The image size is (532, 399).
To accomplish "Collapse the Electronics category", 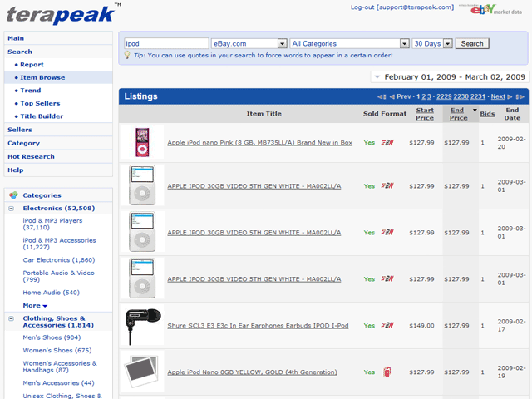I will tap(11, 209).
